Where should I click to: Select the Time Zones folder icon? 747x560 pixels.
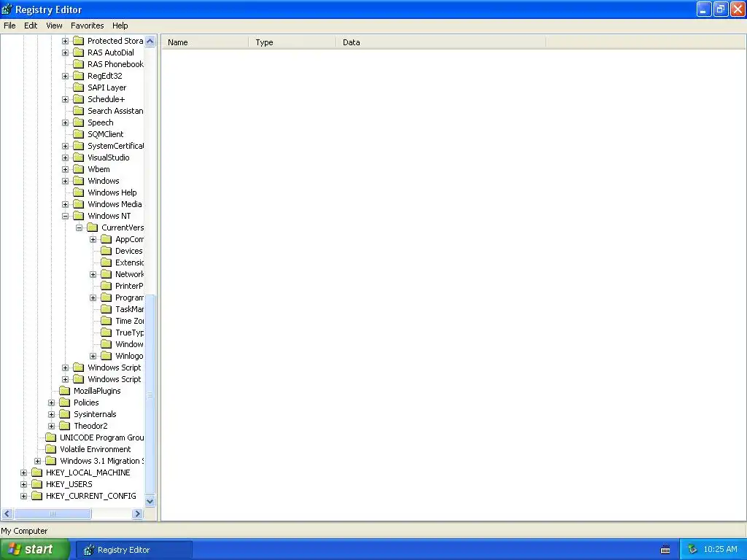[x=107, y=321]
